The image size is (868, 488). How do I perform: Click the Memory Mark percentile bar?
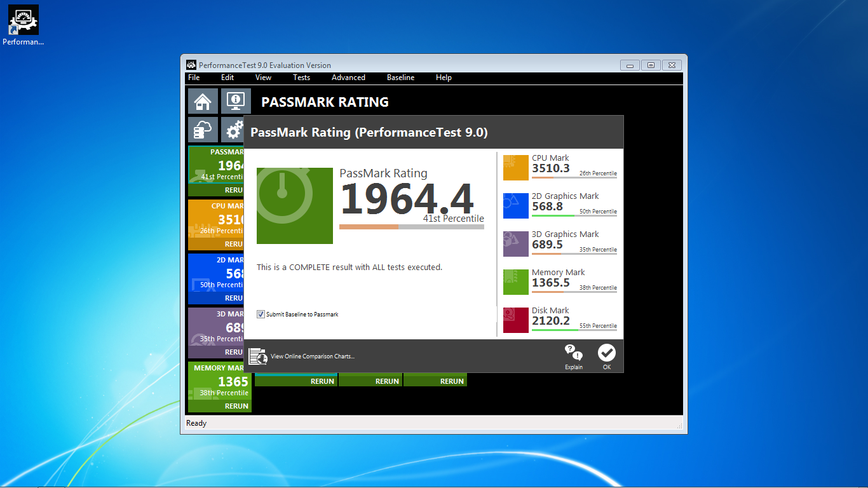574,292
